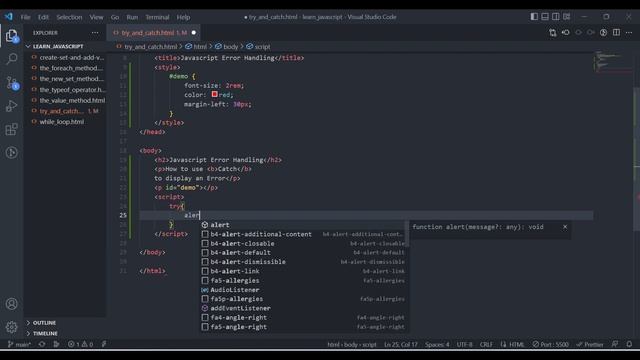Open the Help menu
The image size is (640, 360).
183,17
